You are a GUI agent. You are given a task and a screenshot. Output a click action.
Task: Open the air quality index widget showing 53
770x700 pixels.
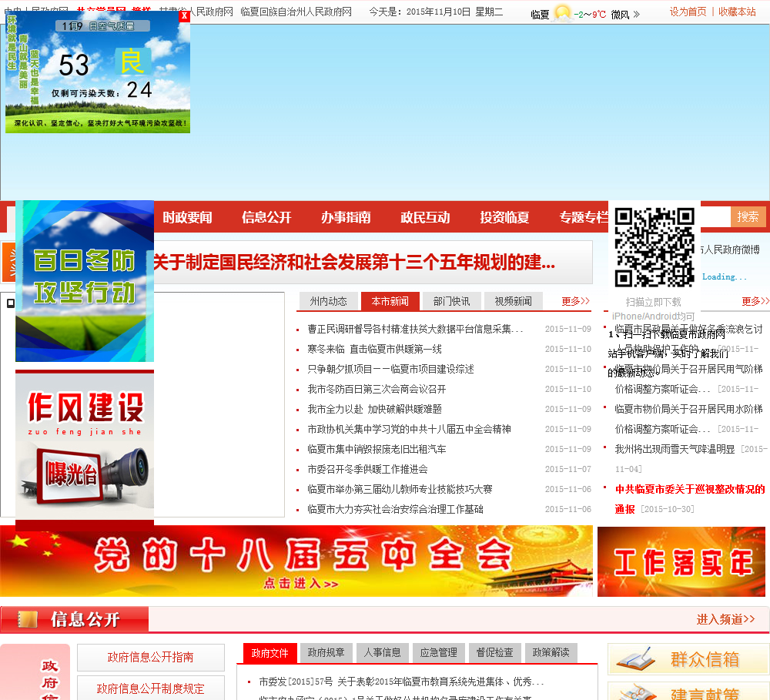tap(98, 72)
